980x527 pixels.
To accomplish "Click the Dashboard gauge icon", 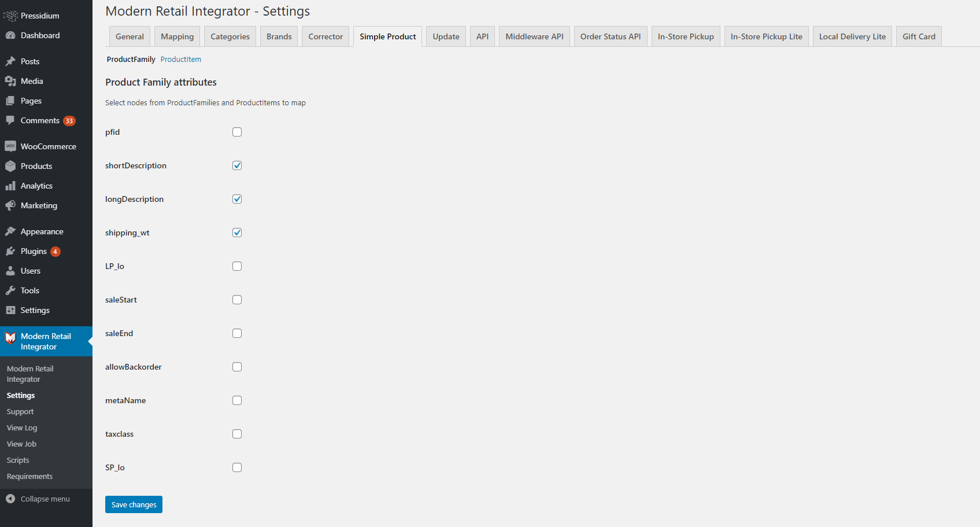I will coord(10,35).
